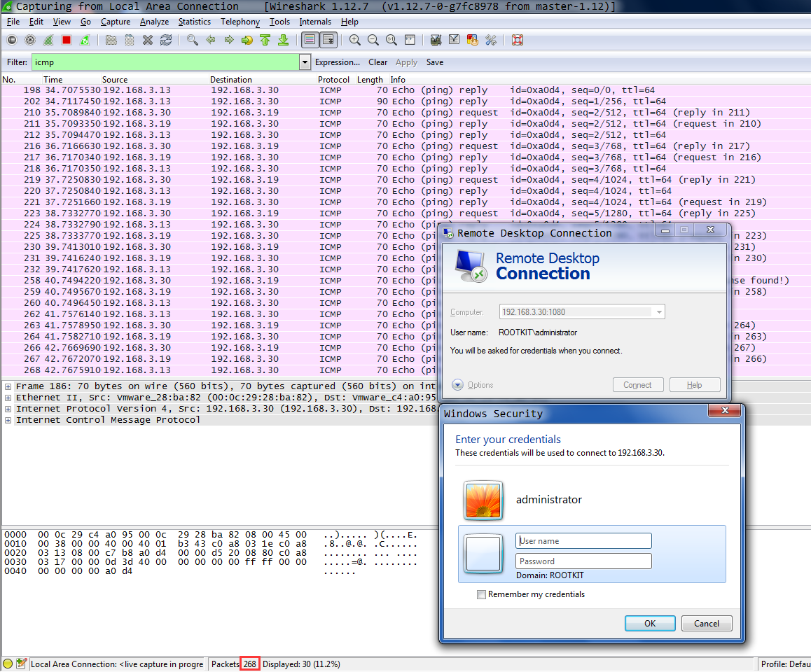The width and height of the screenshot is (811, 672).
Task: Click Help in Remote Desktop Connection
Action: [x=695, y=384]
